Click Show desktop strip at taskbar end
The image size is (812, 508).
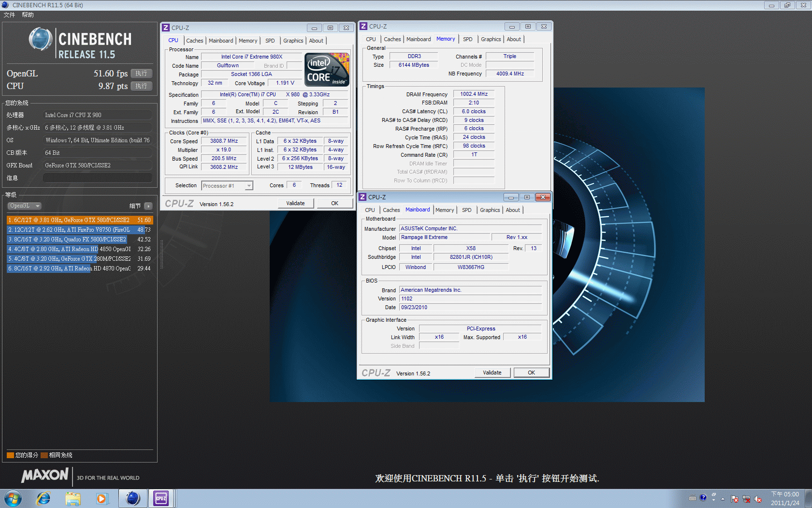pos(809,498)
